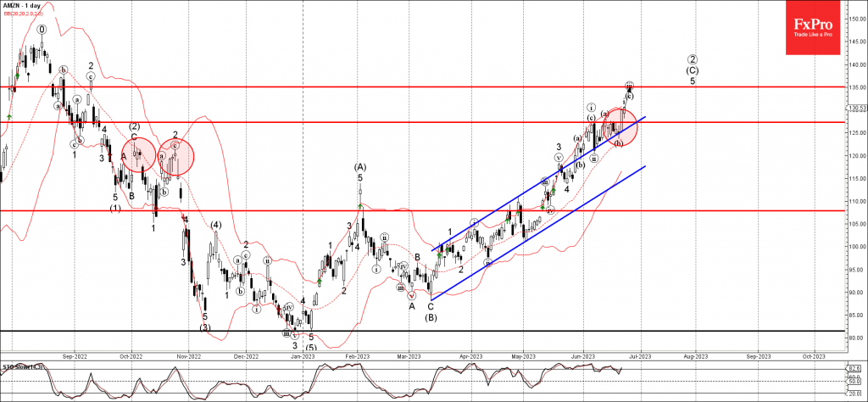Click the 130.53 current price tag
This screenshot has width=868, height=402.
857,108
